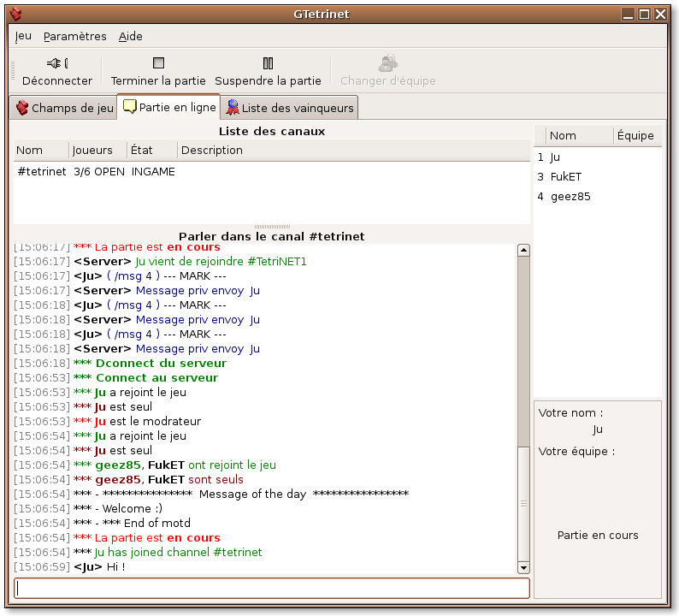Click 'Ju vient de rejoindre #TetriNET1' line
The width and height of the screenshot is (679, 616).
pos(160,262)
